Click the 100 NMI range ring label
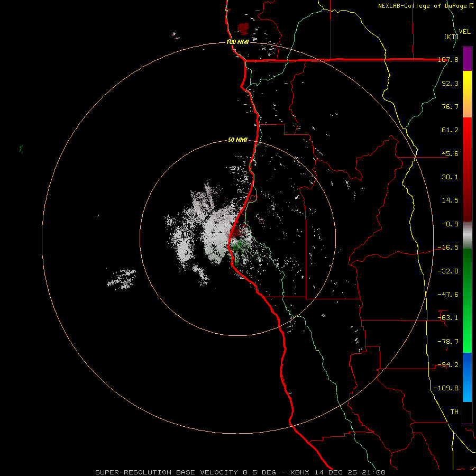 [x=237, y=42]
